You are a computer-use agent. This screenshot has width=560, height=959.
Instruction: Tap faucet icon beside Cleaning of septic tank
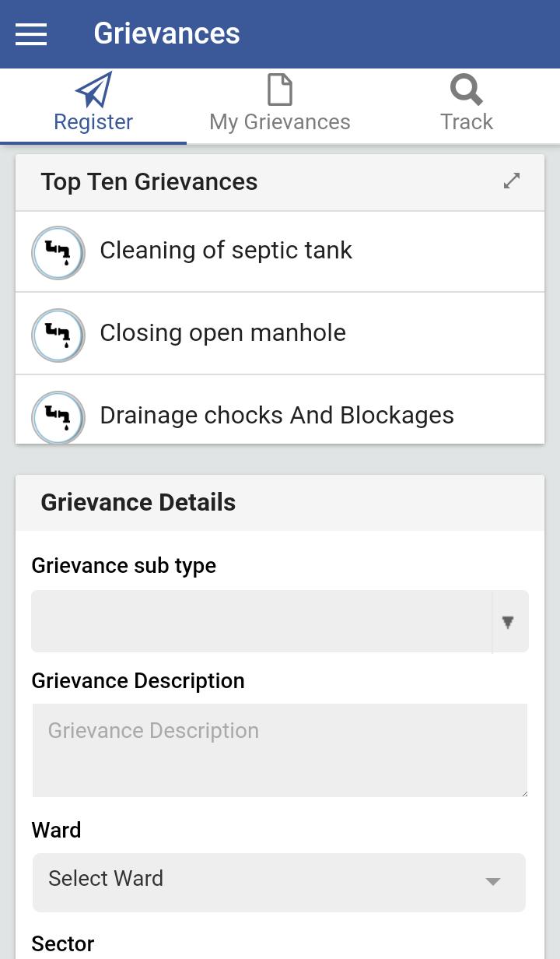point(58,252)
